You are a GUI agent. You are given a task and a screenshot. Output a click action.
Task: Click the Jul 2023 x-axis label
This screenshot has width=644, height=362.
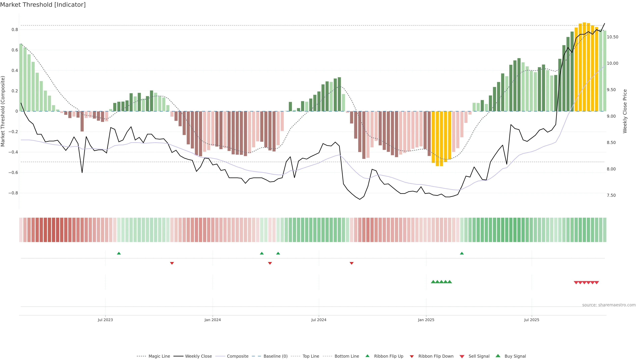[105, 320]
